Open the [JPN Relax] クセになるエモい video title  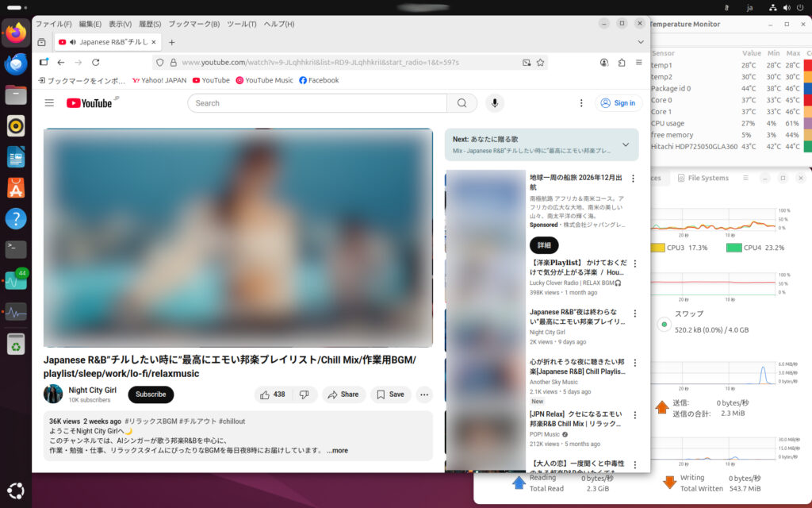pos(576,419)
